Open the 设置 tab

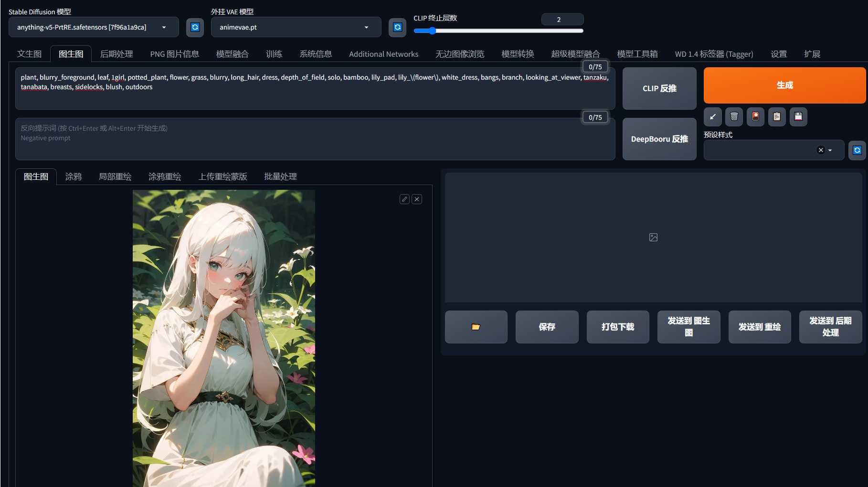(x=779, y=54)
